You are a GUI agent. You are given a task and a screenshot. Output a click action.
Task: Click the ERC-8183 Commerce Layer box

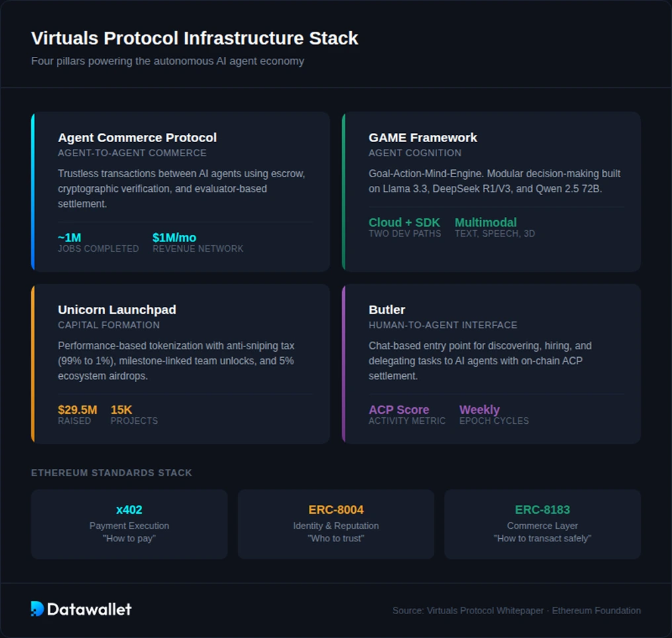[542, 524]
